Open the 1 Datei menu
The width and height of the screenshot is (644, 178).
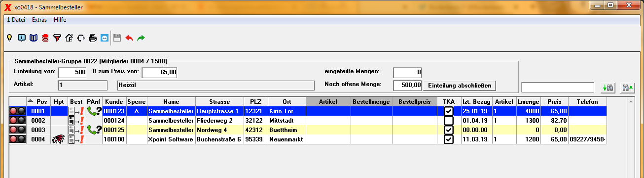click(x=16, y=20)
